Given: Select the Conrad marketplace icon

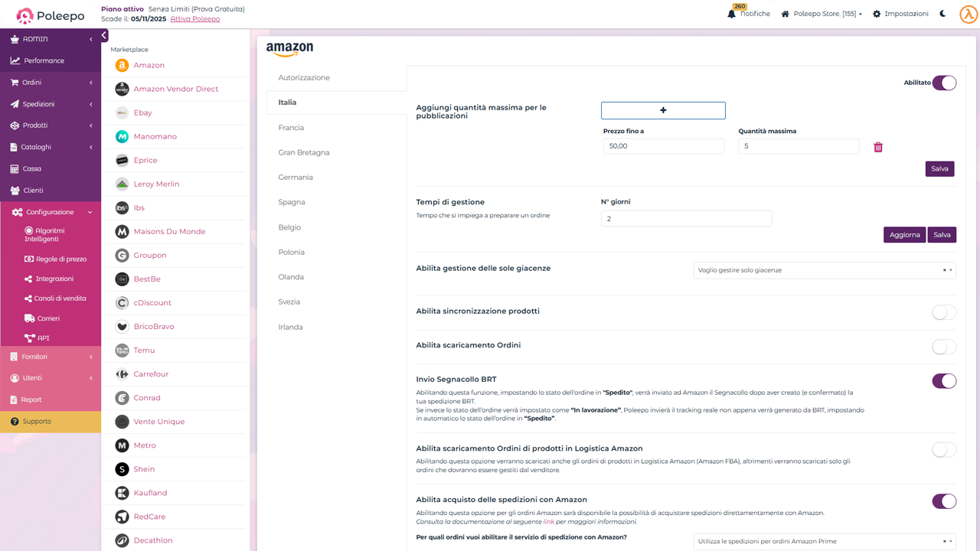Looking at the screenshot, I should [x=122, y=397].
